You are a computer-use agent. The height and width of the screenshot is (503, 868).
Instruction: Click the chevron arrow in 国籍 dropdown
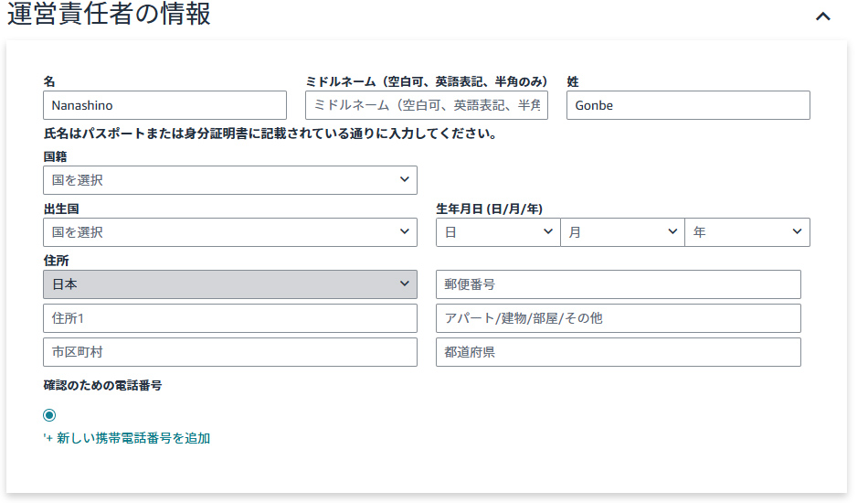coord(405,179)
